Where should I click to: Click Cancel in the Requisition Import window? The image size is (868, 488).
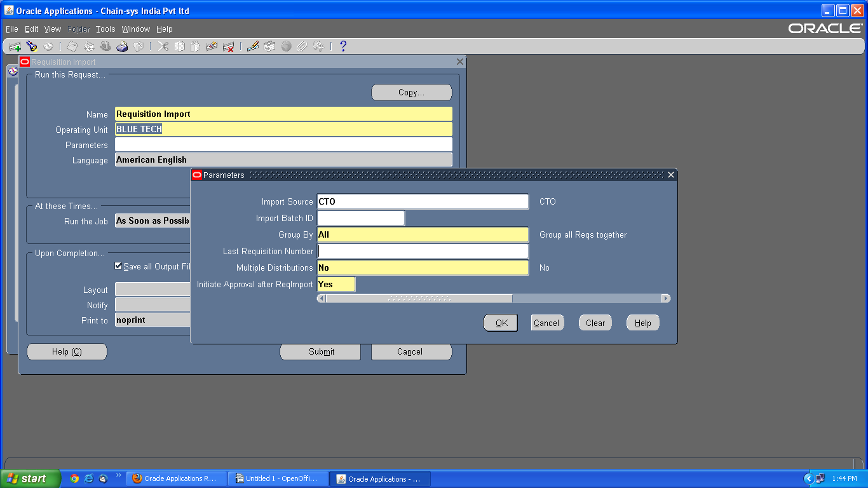point(411,351)
